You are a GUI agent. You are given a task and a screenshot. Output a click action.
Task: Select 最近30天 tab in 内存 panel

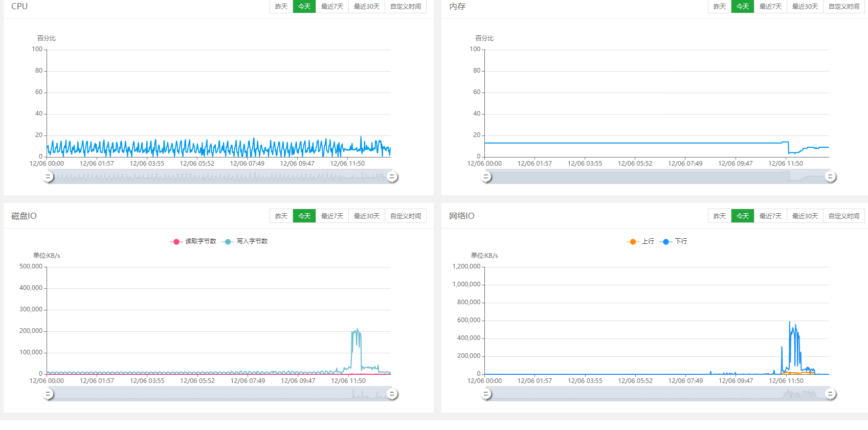coord(805,7)
